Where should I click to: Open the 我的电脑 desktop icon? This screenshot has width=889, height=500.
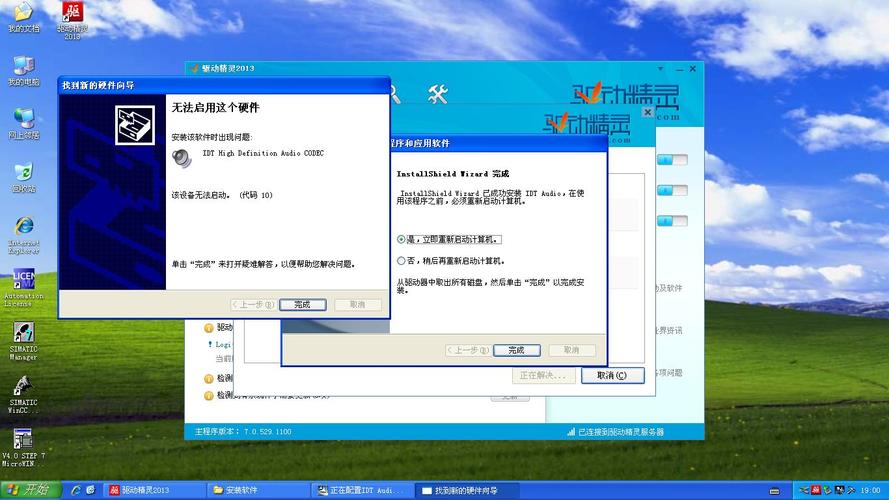coord(23,71)
